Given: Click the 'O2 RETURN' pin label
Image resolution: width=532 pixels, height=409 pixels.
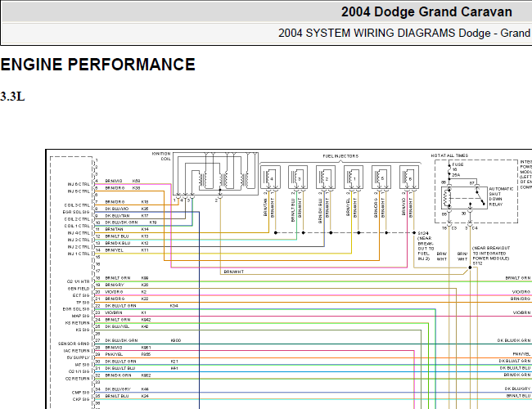Looking at the screenshot, I should coord(78,379).
